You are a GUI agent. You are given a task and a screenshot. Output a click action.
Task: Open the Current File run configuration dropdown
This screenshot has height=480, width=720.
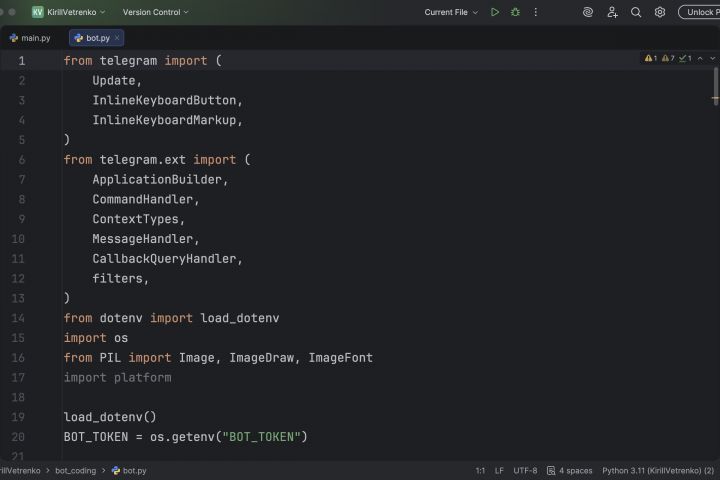click(451, 12)
